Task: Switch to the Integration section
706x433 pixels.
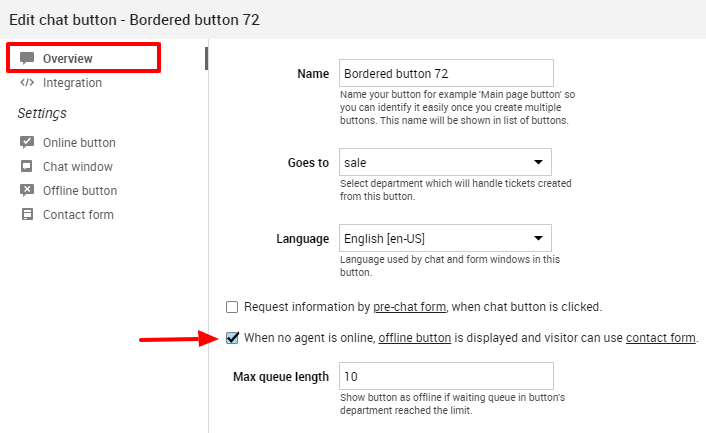Action: (x=72, y=83)
